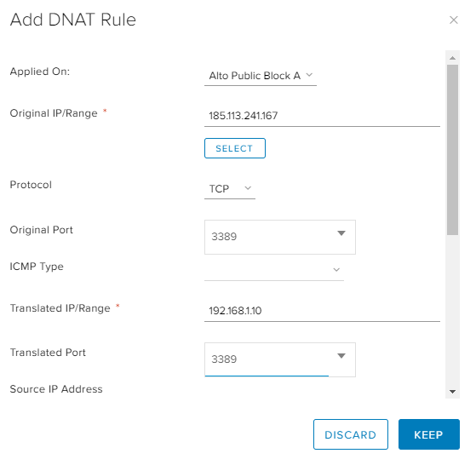
Task: Expand the Original Port arrow list
Action: [341, 233]
